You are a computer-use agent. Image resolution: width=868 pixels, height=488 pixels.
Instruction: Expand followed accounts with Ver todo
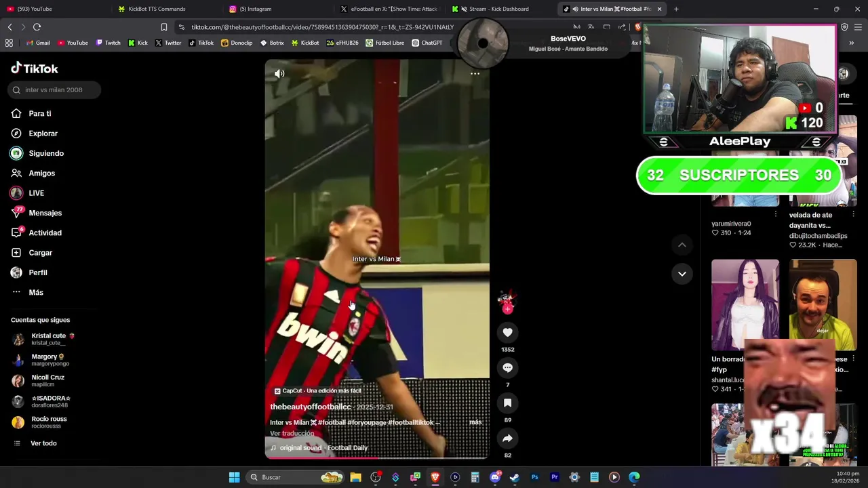point(35,443)
